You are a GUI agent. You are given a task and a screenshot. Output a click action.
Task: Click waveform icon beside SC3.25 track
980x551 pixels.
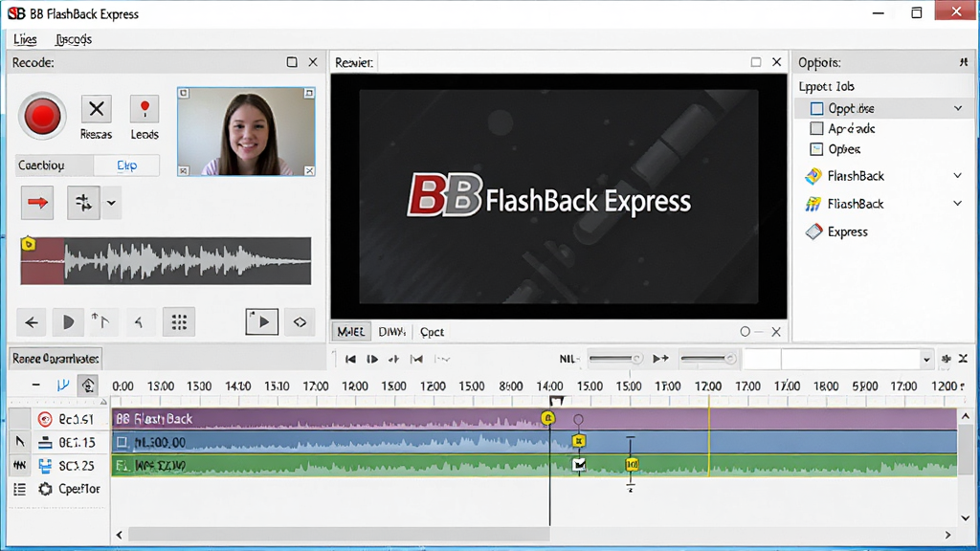[20, 466]
